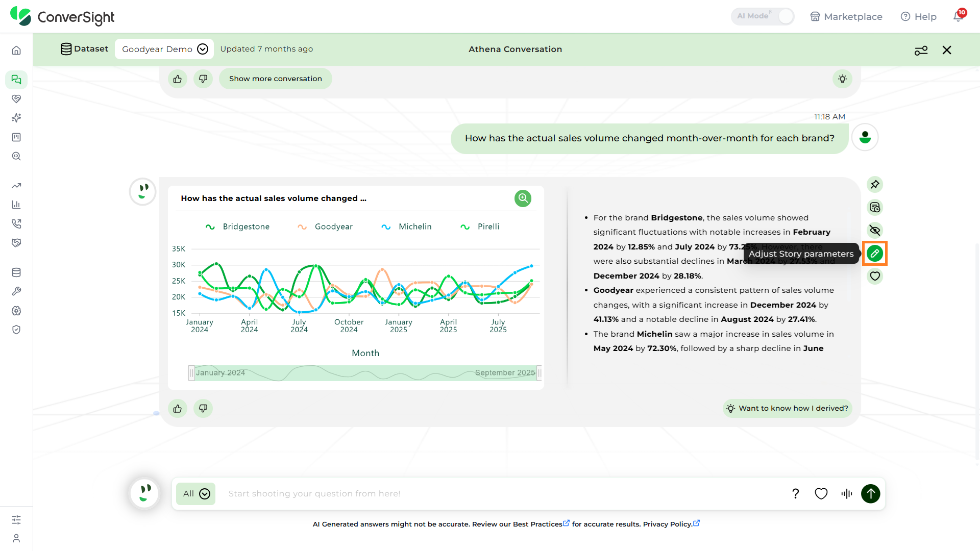Screen dimensions: 980x551
Task: Open the user profile icon at sidebar bottom
Action: point(16,538)
